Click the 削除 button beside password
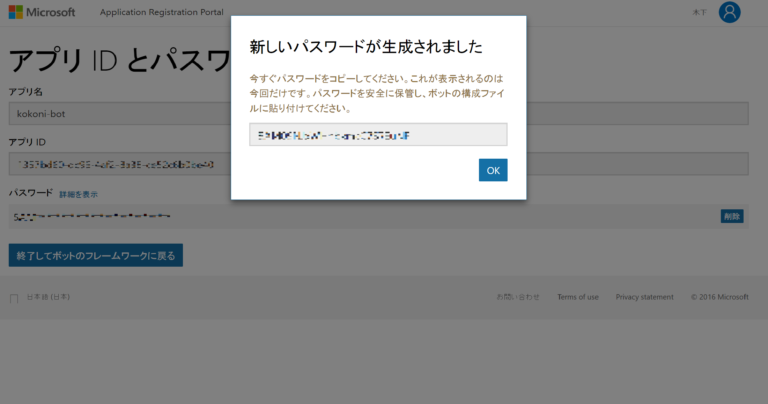 (x=731, y=216)
